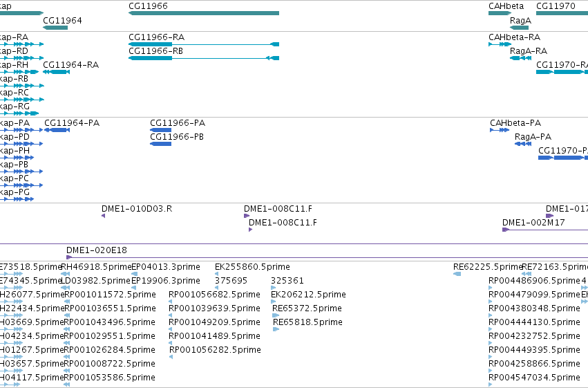Image resolution: width=588 pixels, height=388 pixels.
Task: Select EST RP001043496.5prime
Action: [67, 329]
